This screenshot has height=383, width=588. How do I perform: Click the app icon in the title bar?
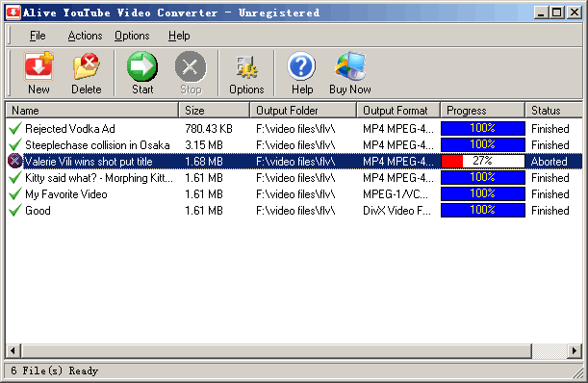coord(13,13)
